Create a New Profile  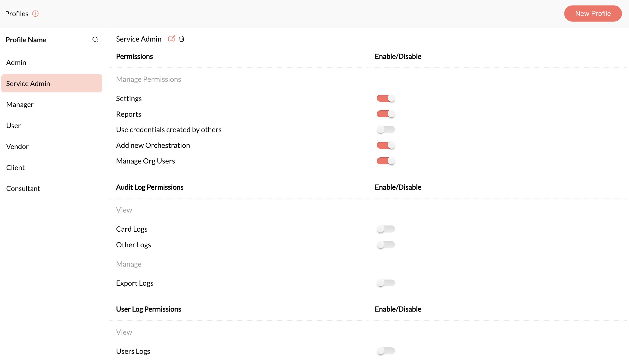(x=593, y=14)
